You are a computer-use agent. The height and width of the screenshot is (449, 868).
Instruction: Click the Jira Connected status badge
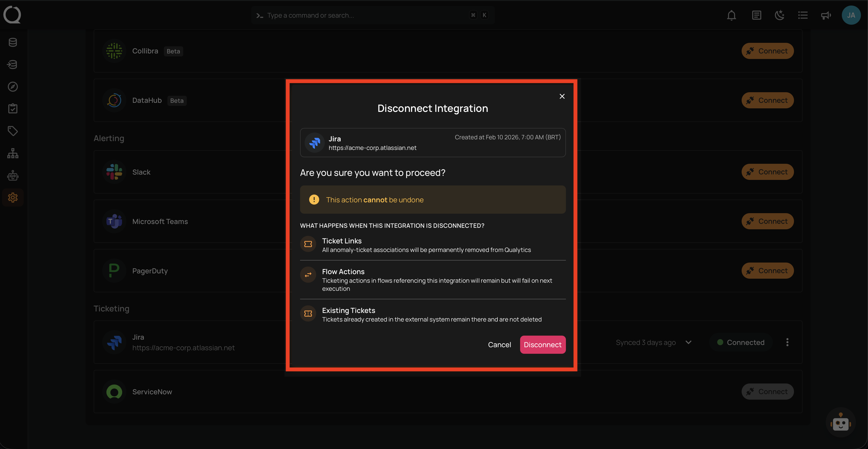741,342
